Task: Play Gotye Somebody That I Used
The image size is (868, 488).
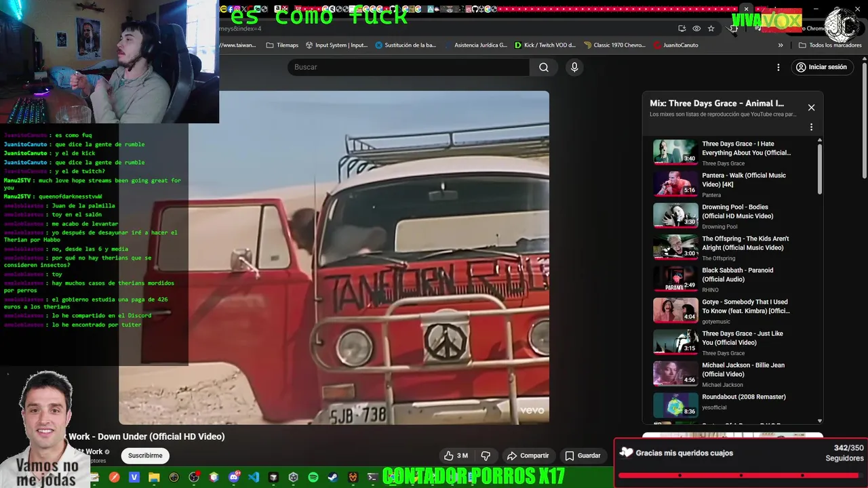Action: 732,310
